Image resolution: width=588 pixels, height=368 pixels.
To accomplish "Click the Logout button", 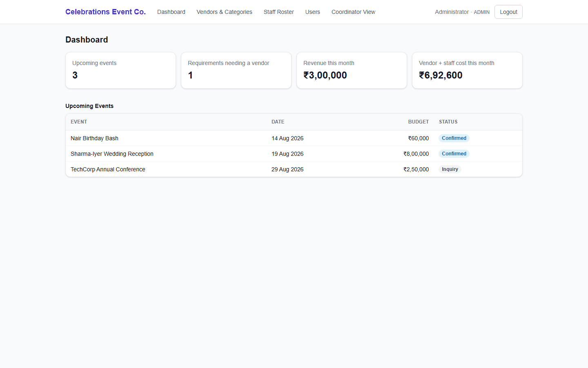I will pyautogui.click(x=508, y=12).
